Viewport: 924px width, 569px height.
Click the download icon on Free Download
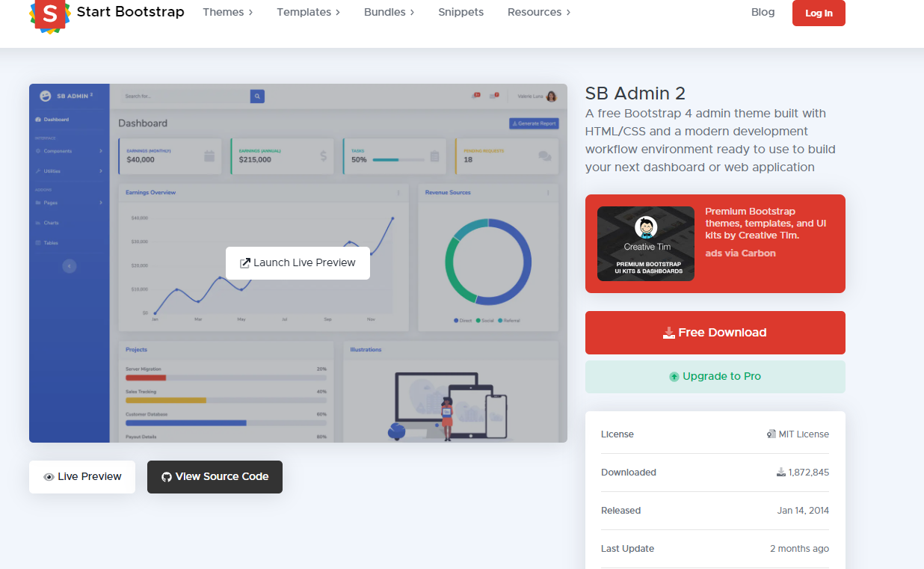tap(669, 333)
